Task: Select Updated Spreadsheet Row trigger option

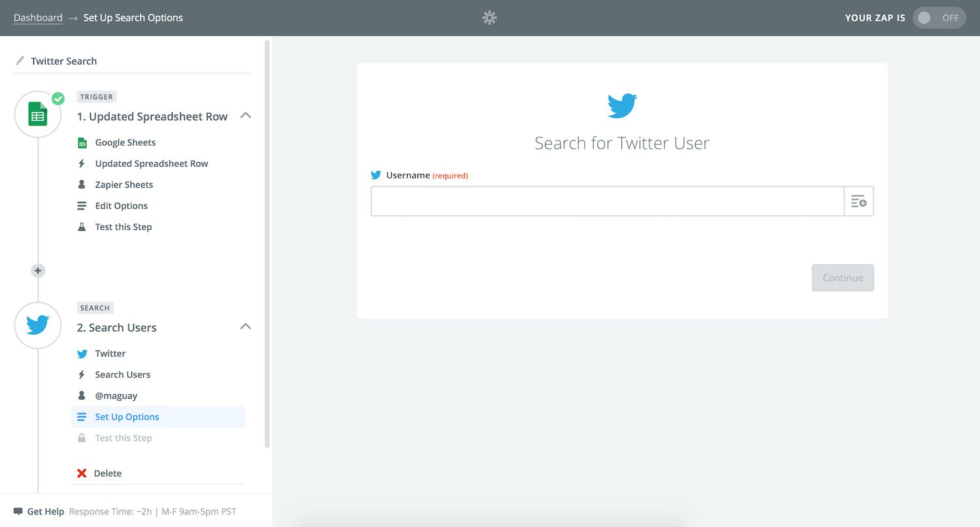Action: click(152, 163)
